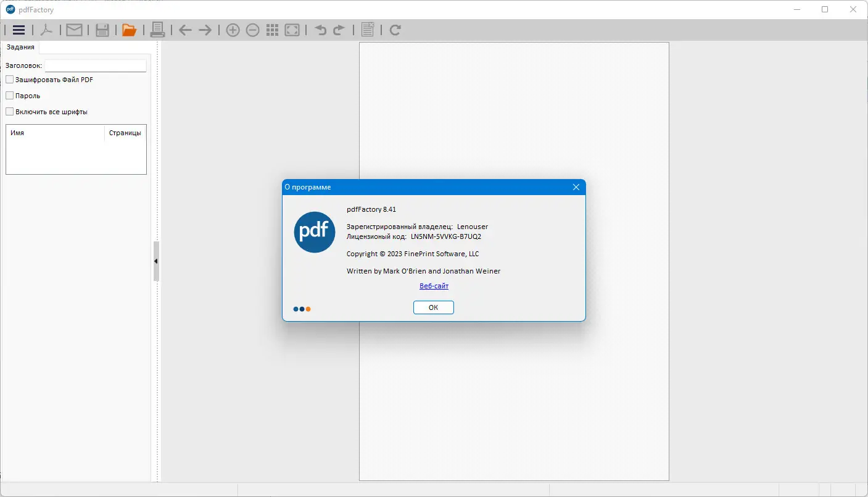Click the license code LN5NM-5VVKG-B7UQ2 text

point(446,236)
